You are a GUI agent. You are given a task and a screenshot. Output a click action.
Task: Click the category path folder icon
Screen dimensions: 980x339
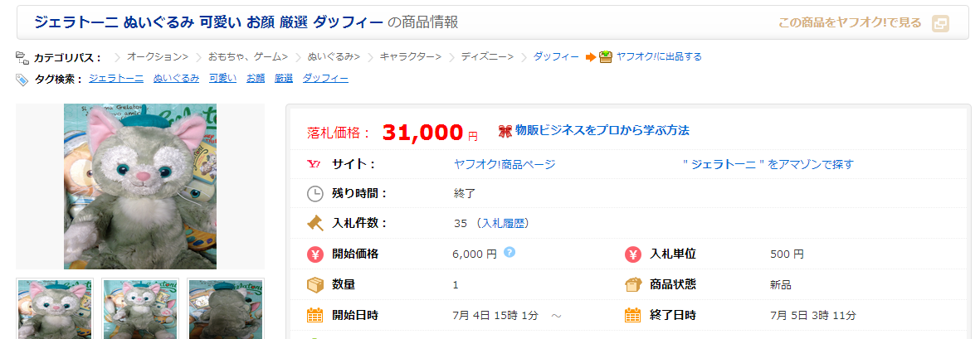click(x=22, y=57)
